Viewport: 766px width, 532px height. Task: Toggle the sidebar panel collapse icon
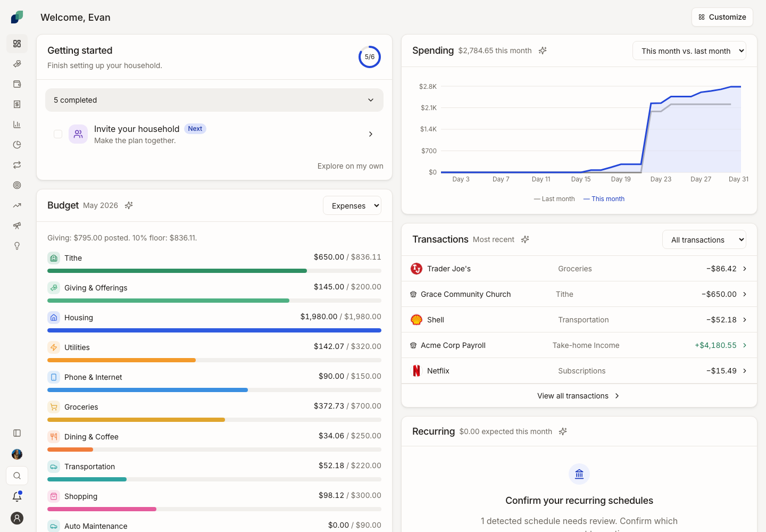tap(17, 433)
